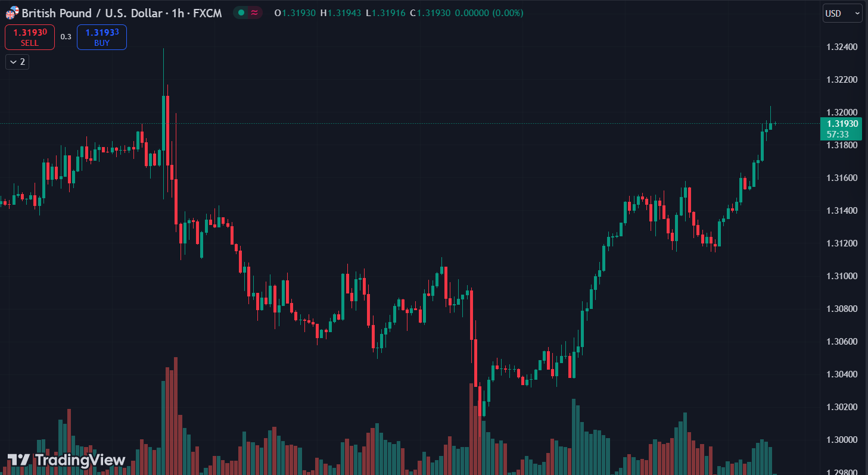Click the 1.32200 price axis label
The height and width of the screenshot is (475, 868).
(x=842, y=80)
